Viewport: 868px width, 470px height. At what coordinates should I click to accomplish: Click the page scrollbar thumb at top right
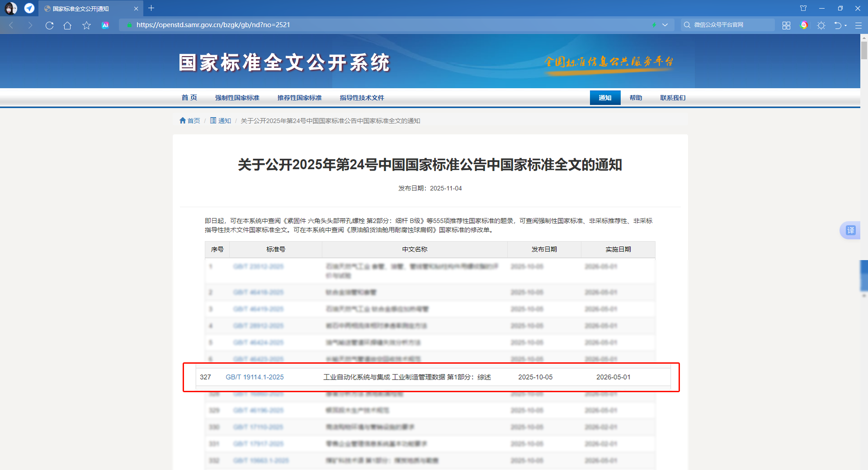[x=864, y=50]
